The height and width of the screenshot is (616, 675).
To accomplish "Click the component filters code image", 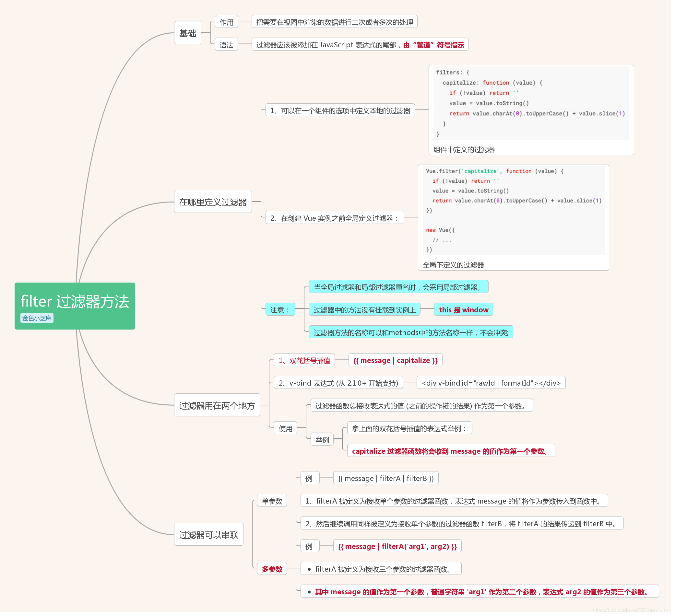I will tap(532, 103).
